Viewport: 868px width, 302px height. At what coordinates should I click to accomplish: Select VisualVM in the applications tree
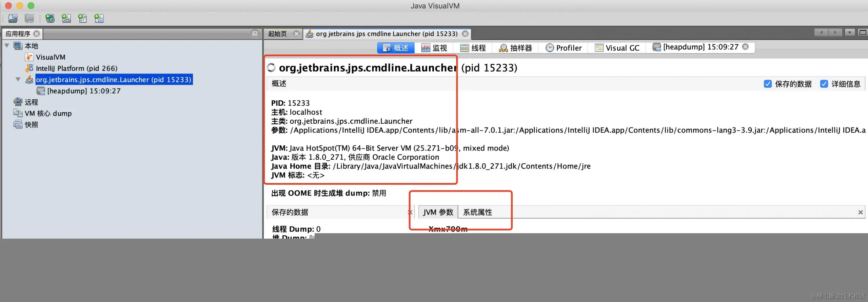[51, 57]
